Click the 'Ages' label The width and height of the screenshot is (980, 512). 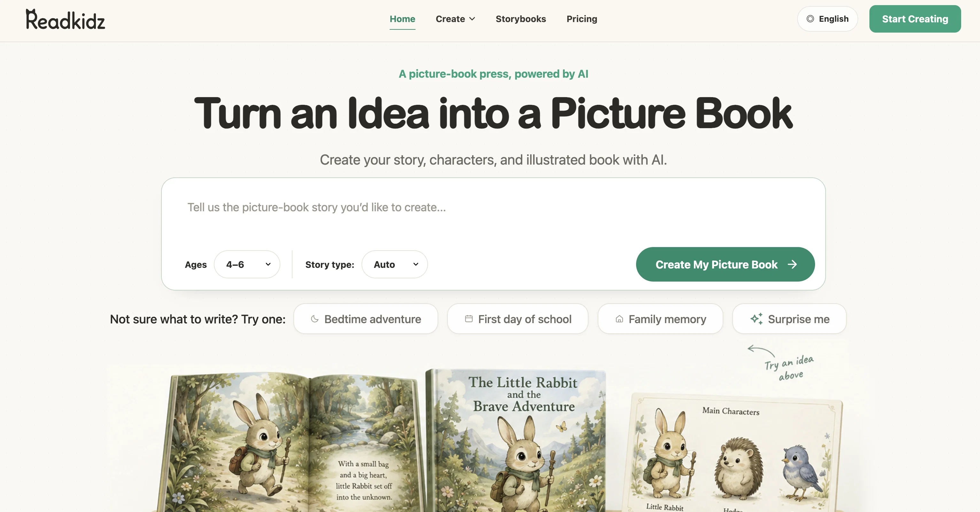pos(196,265)
